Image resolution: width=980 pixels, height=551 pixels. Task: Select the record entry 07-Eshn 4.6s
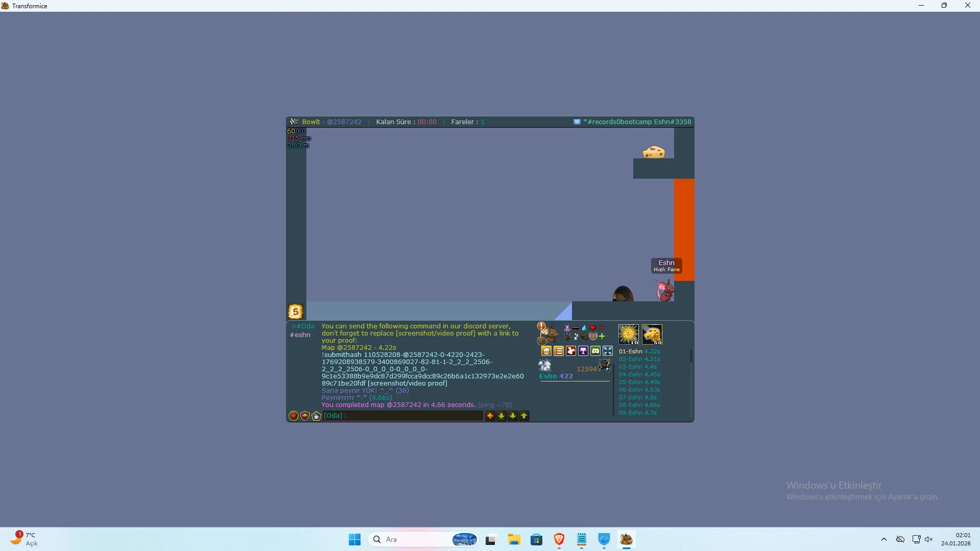(638, 397)
